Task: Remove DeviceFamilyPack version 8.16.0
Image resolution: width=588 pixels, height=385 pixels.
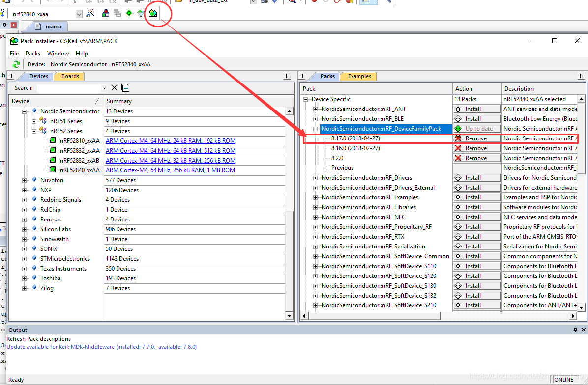Action: tap(477, 148)
